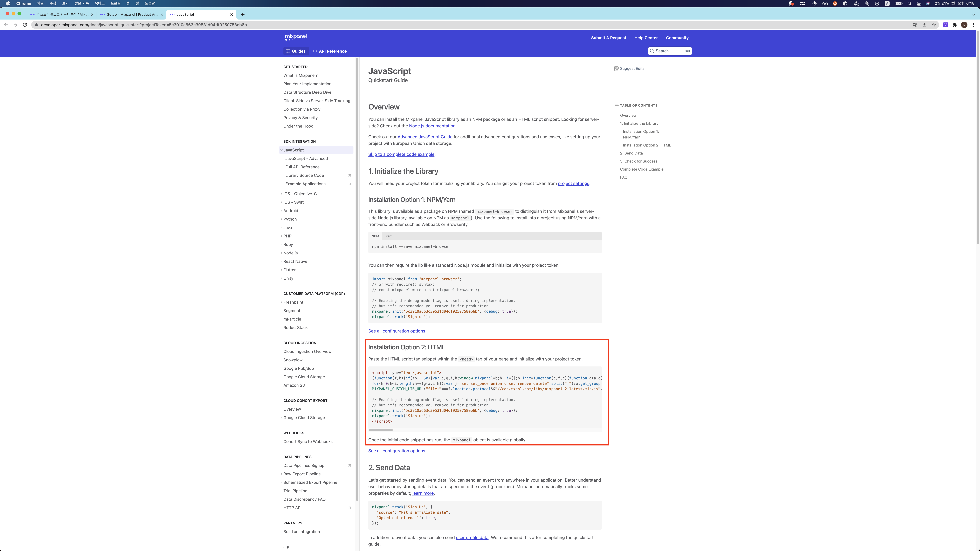Expand iOS - Objective-C sidebar item

281,194
